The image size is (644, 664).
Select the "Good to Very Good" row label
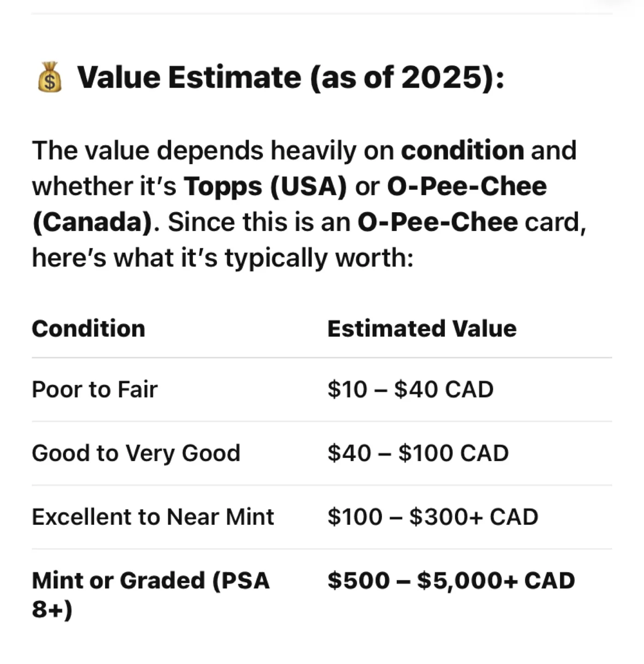(136, 453)
